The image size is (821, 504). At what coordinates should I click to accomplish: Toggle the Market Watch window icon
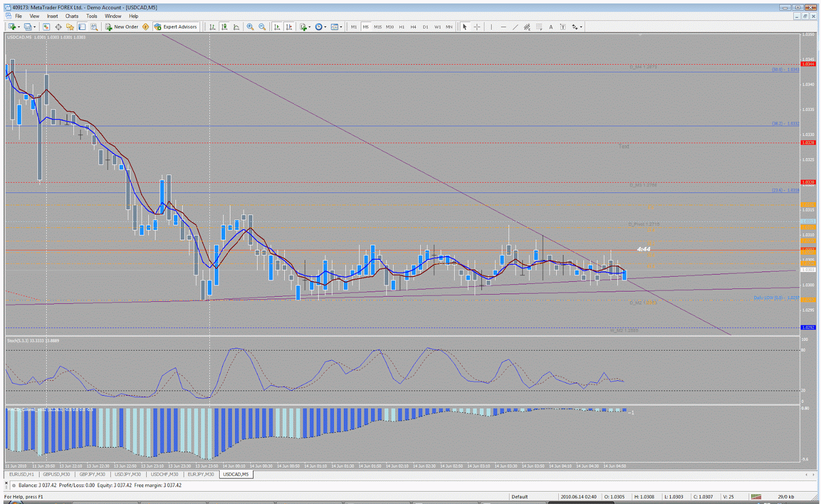tap(46, 27)
